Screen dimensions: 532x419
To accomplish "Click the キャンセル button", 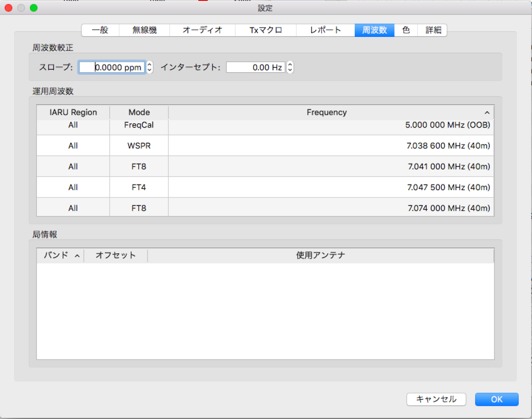I will [436, 399].
